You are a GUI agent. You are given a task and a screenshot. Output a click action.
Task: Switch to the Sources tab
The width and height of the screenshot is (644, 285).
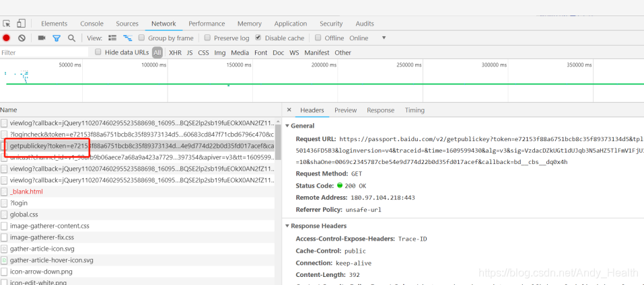tap(127, 24)
